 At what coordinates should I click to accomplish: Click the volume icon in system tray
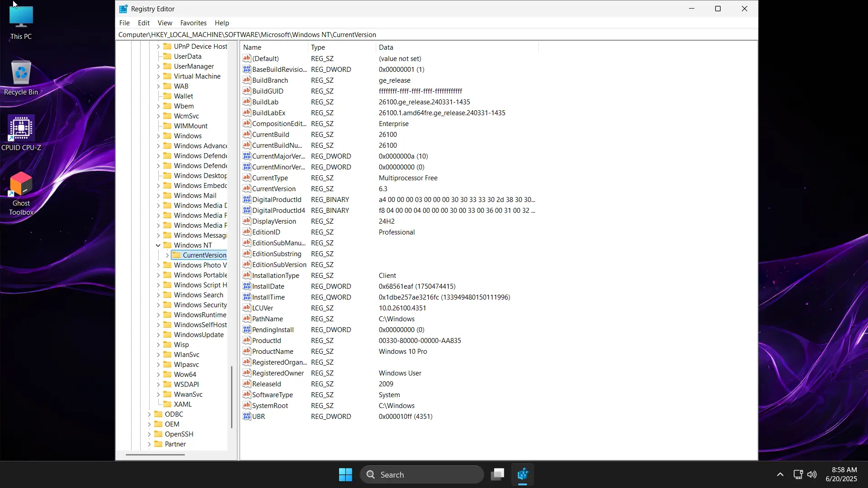coord(812,474)
